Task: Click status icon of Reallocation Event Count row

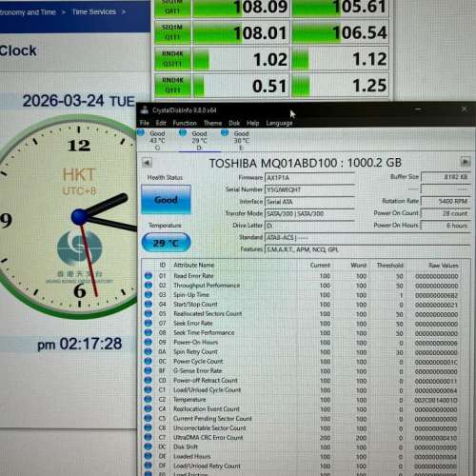Action: tap(149, 408)
